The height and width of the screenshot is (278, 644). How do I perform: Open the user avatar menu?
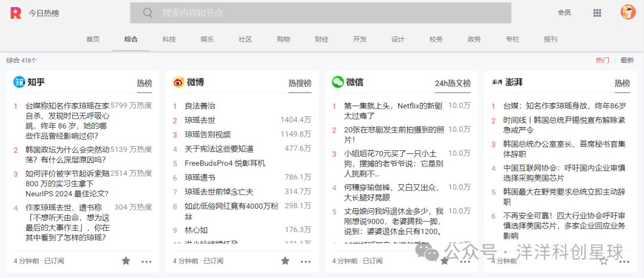point(628,12)
